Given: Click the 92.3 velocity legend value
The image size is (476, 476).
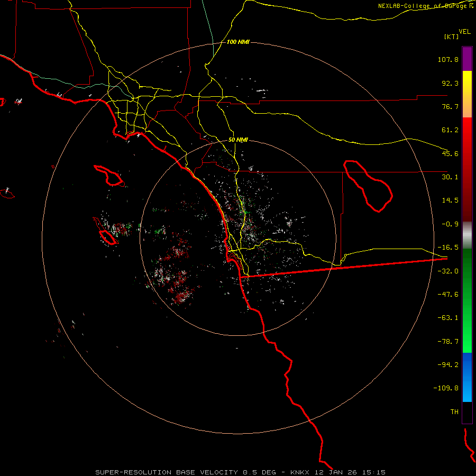Looking at the screenshot, I should (450, 83).
